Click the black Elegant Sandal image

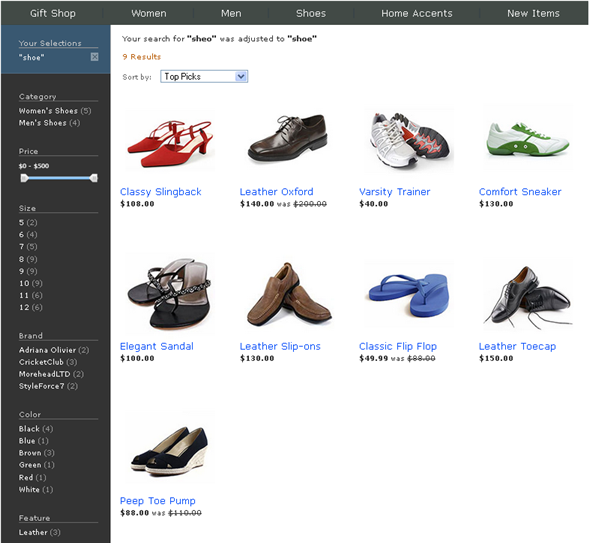(x=170, y=294)
